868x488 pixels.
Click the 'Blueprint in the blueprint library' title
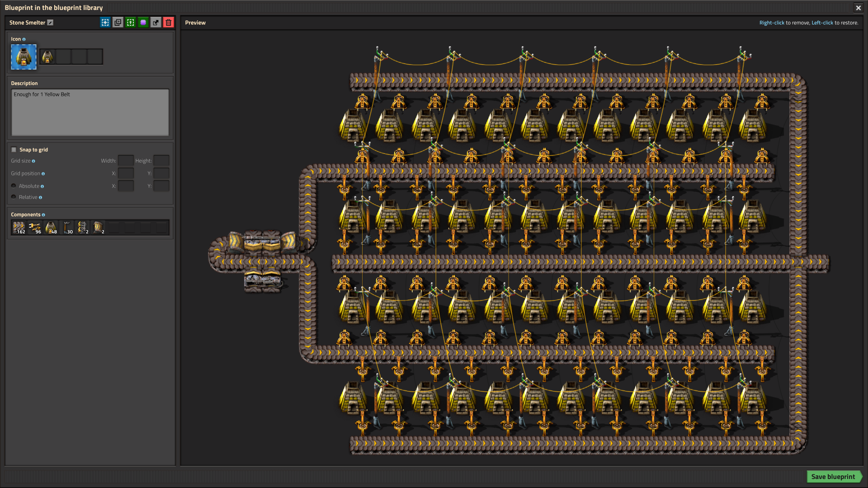point(54,8)
